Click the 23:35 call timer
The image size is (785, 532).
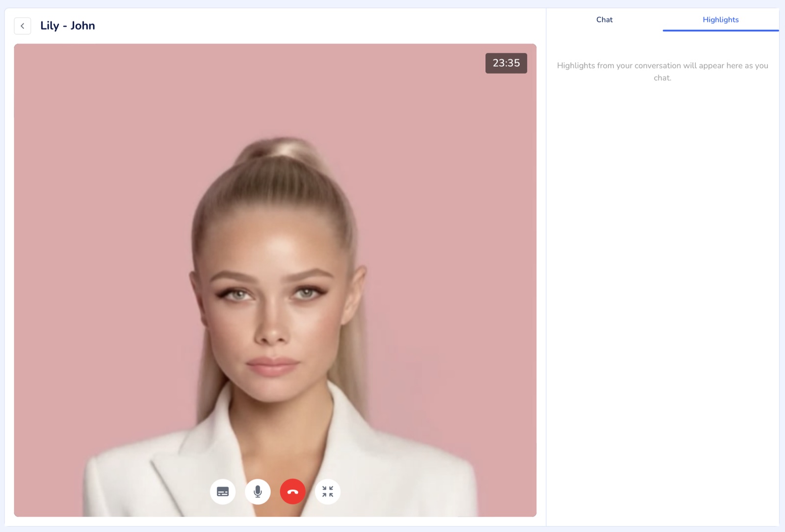[x=506, y=63]
